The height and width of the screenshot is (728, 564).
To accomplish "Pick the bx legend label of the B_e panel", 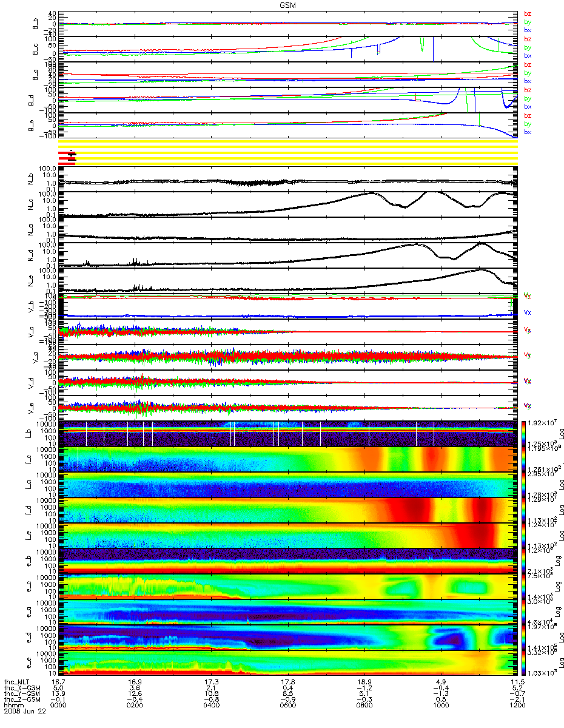I will point(528,132).
